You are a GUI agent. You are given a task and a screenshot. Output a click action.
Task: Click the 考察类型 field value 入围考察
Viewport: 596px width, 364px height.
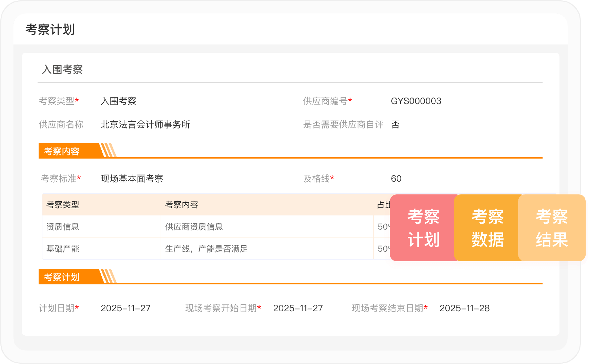118,101
